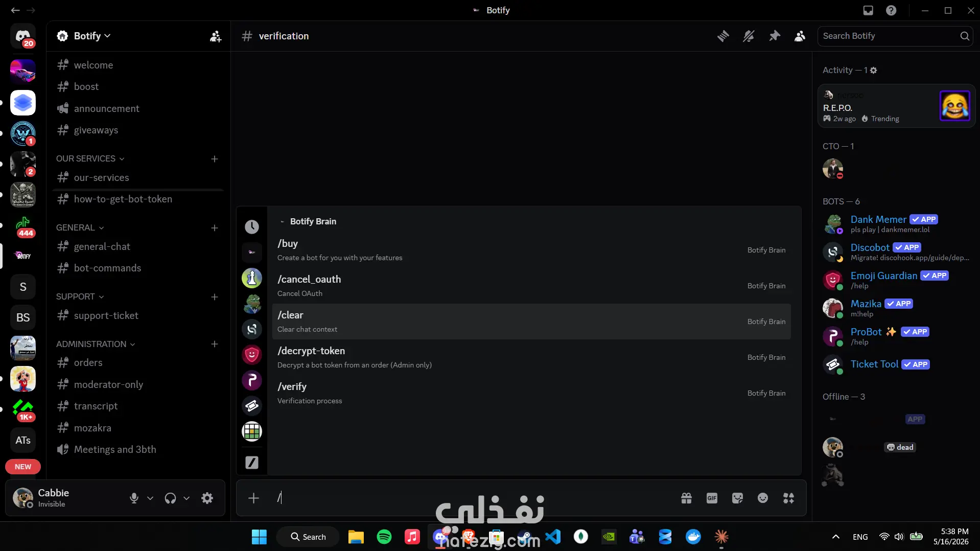Open Discobot bot profile
The image size is (980, 551).
pyautogui.click(x=897, y=252)
